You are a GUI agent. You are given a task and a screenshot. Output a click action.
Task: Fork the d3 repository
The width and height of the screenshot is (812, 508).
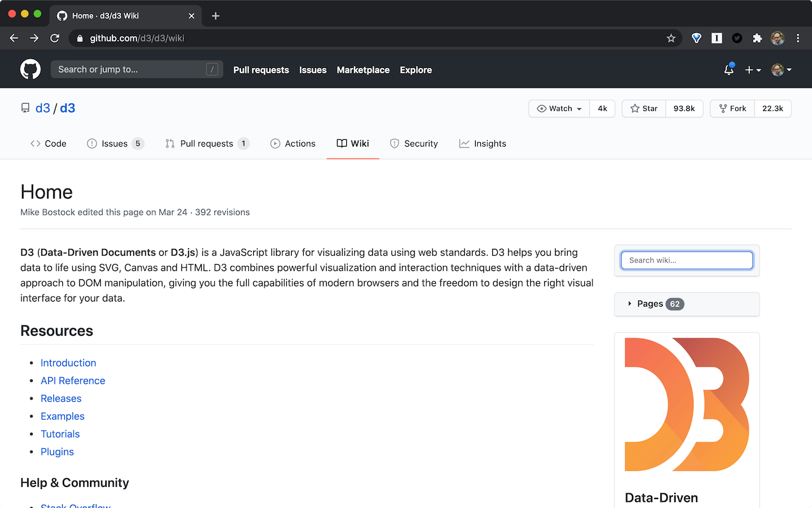click(x=732, y=108)
